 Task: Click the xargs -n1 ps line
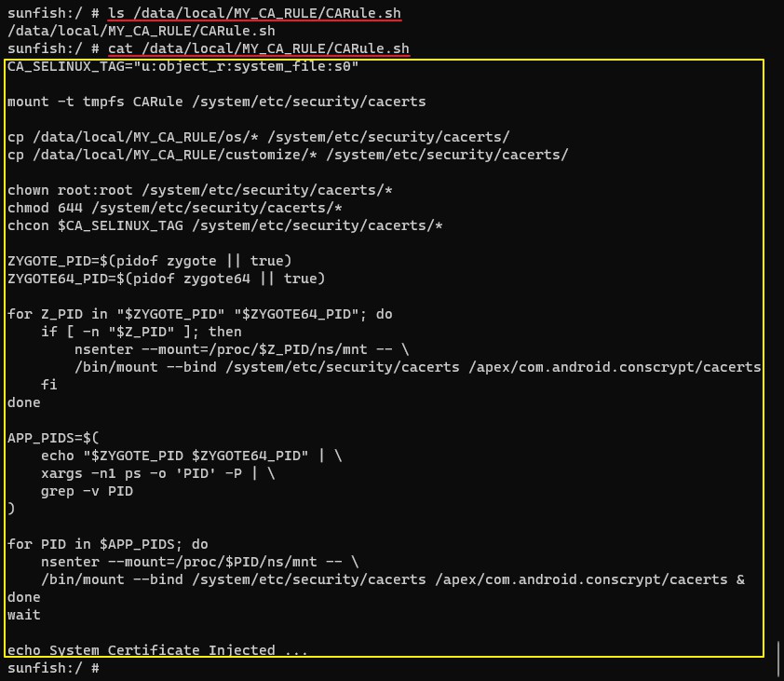coord(157,473)
